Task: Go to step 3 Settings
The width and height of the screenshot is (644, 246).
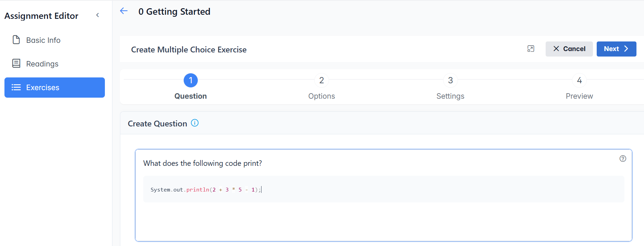Action: (450, 81)
